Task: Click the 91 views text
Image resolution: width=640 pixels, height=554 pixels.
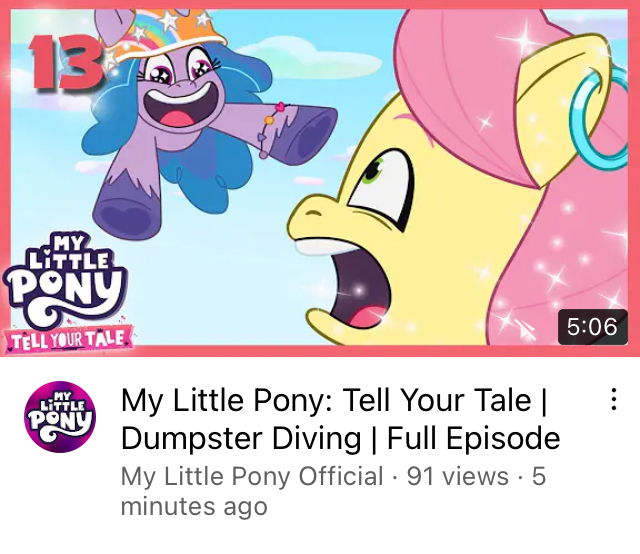Action: pyautogui.click(x=458, y=476)
